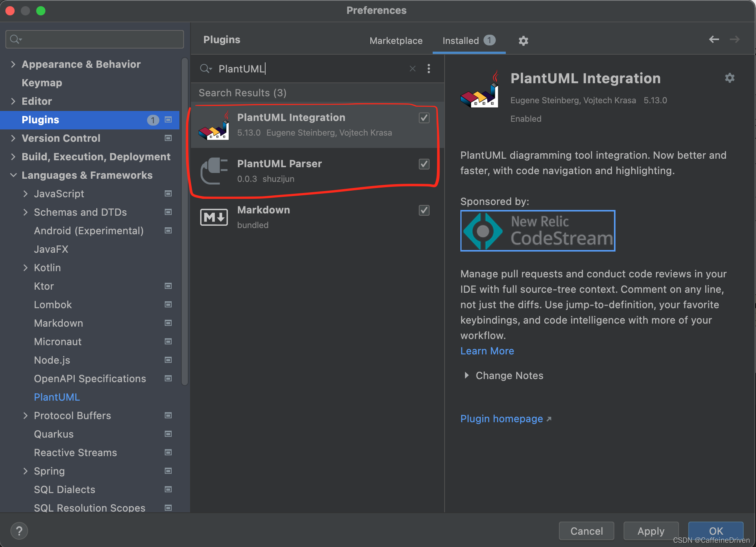Go forward with the right arrow icon

[734, 39]
